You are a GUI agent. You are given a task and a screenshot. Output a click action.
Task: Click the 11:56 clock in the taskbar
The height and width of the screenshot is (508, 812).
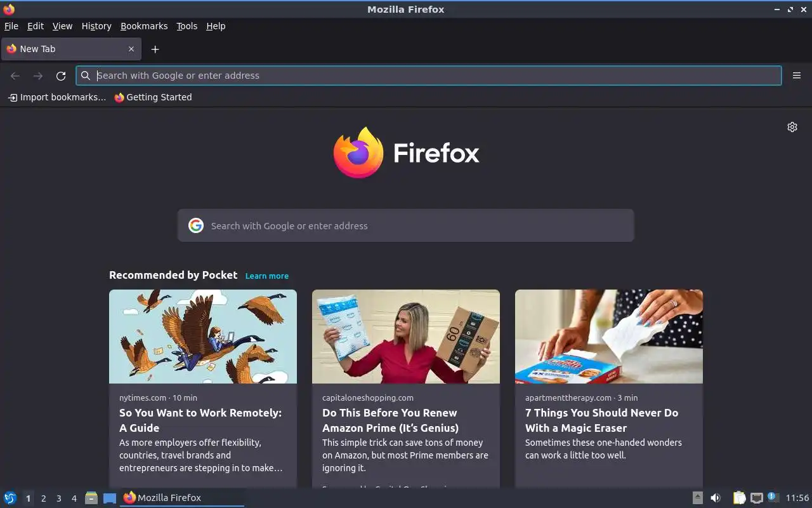pos(797,498)
